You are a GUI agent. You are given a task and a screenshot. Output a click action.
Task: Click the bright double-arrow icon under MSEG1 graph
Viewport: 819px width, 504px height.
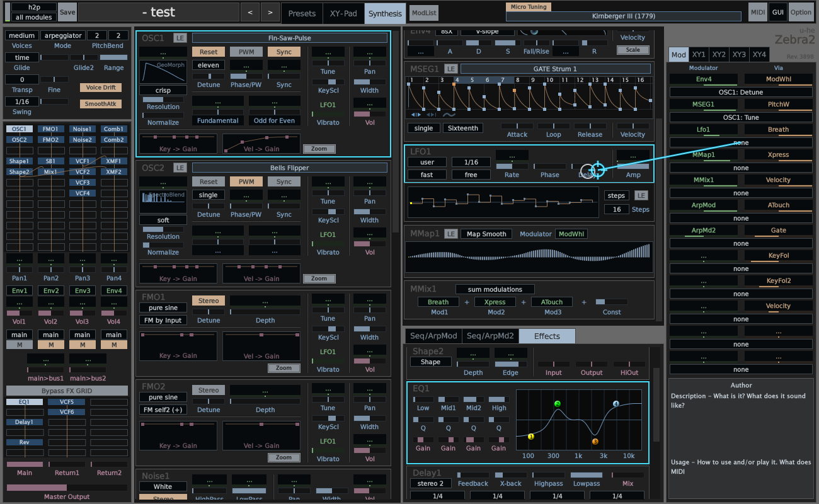pyautogui.click(x=416, y=115)
